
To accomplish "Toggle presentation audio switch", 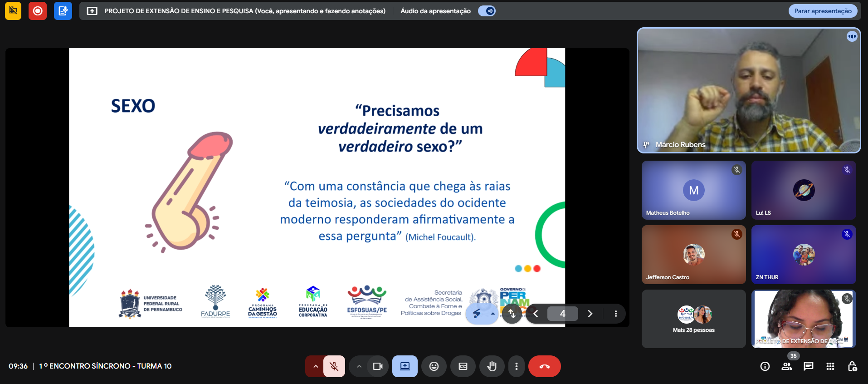I will tap(487, 11).
